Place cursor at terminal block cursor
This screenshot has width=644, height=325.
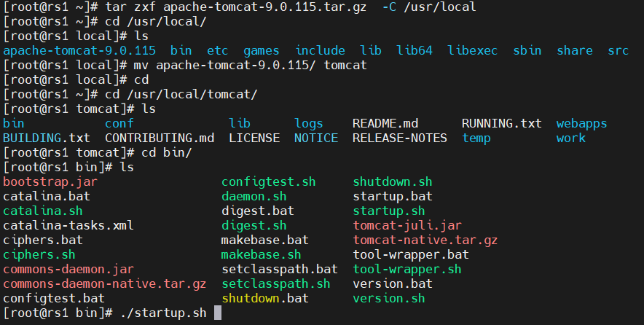click(x=218, y=313)
